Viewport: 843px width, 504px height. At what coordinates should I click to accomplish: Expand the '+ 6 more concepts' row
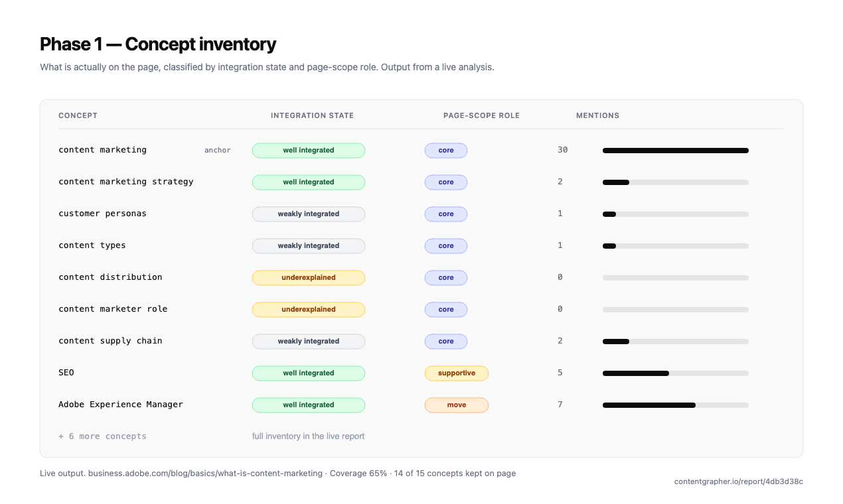(102, 436)
